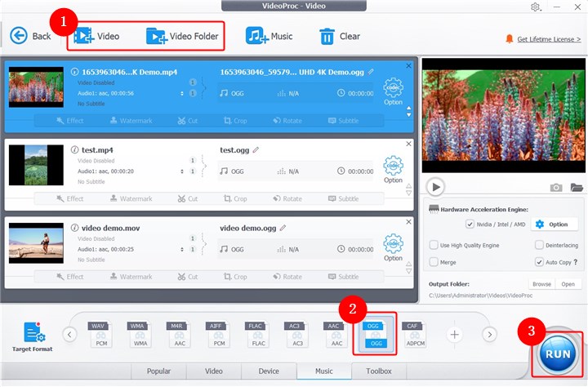Clear the file list with trash icon
This screenshot has height=387, width=588.
tap(340, 37)
